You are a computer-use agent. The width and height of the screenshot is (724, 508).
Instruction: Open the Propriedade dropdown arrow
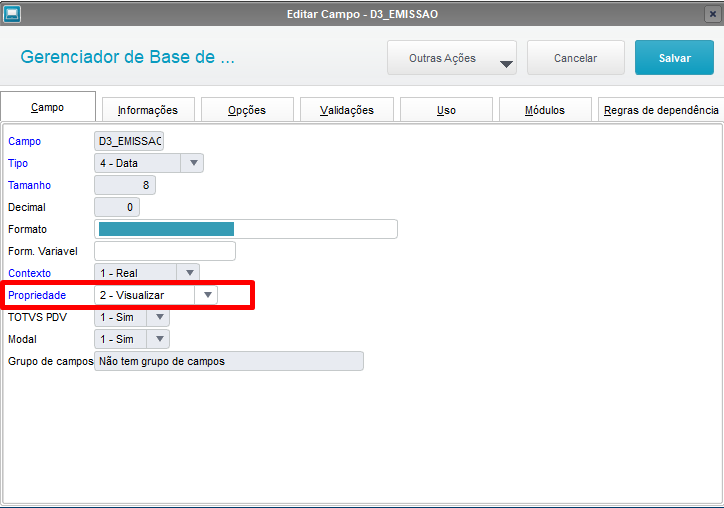point(207,295)
